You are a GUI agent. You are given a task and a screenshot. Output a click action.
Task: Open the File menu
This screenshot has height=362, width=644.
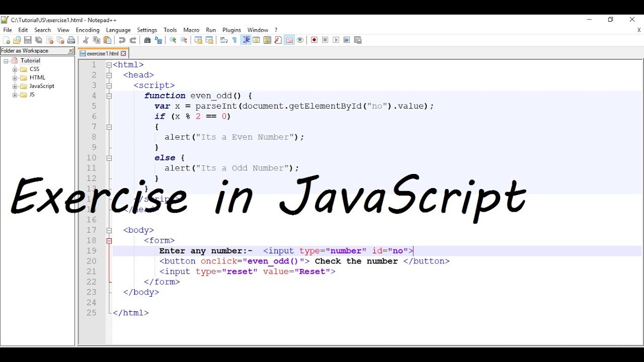[x=8, y=30]
